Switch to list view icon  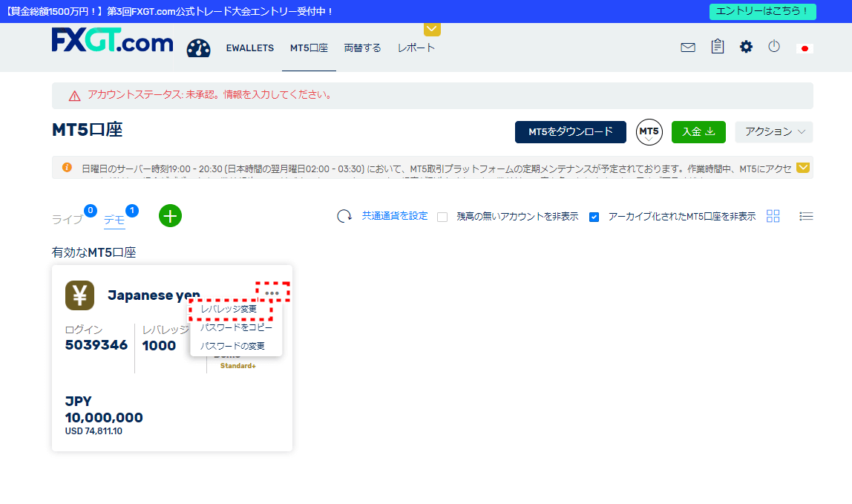[x=806, y=217]
